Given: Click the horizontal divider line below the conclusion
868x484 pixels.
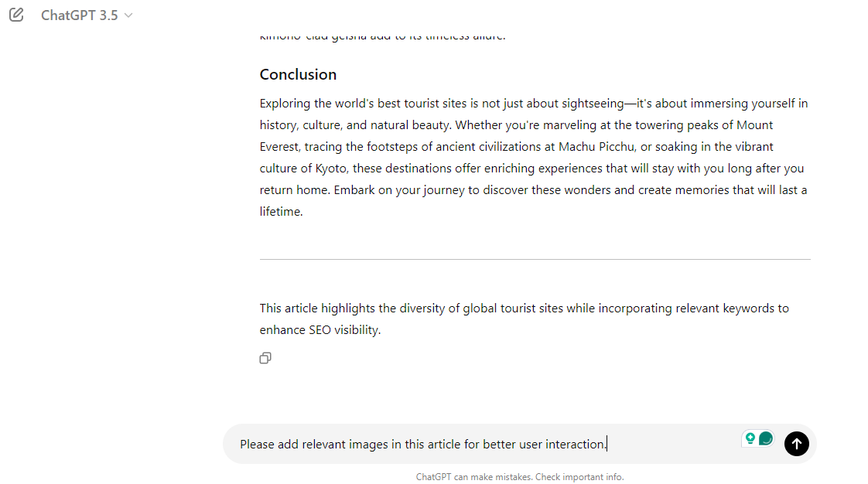Looking at the screenshot, I should point(535,259).
